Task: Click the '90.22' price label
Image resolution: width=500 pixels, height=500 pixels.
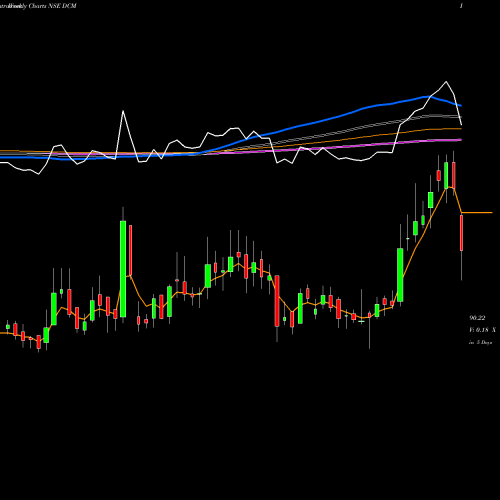Action: [x=477, y=318]
